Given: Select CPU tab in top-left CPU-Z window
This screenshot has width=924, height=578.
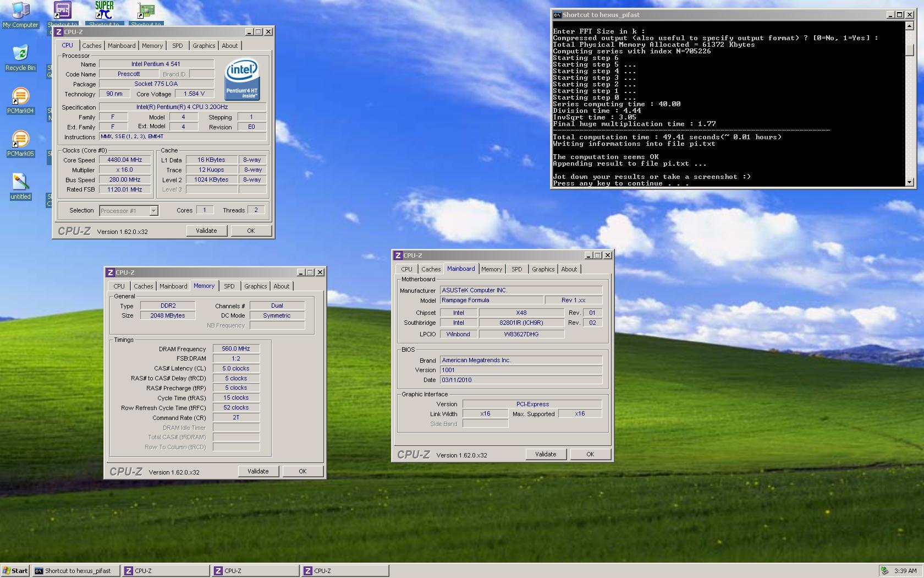Looking at the screenshot, I should 67,45.
